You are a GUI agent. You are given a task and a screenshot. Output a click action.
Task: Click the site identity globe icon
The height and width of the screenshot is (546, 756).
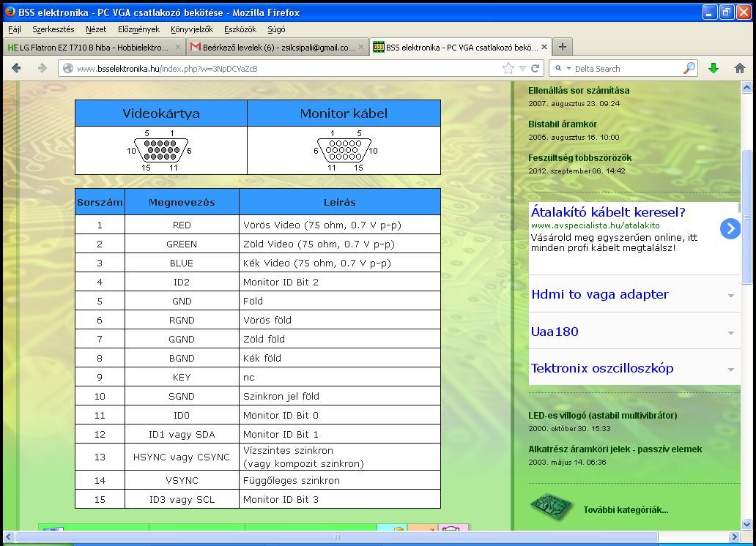(68, 68)
